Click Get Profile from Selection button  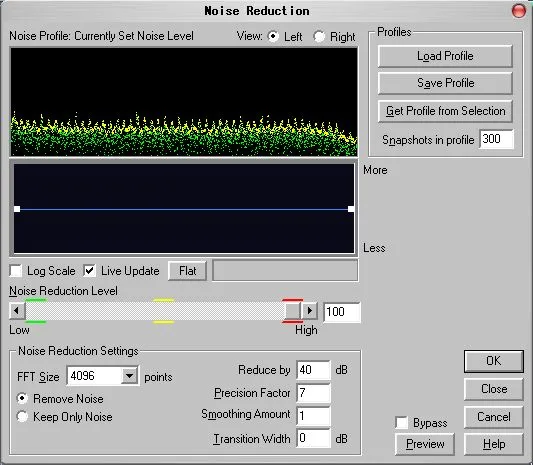[x=445, y=111]
